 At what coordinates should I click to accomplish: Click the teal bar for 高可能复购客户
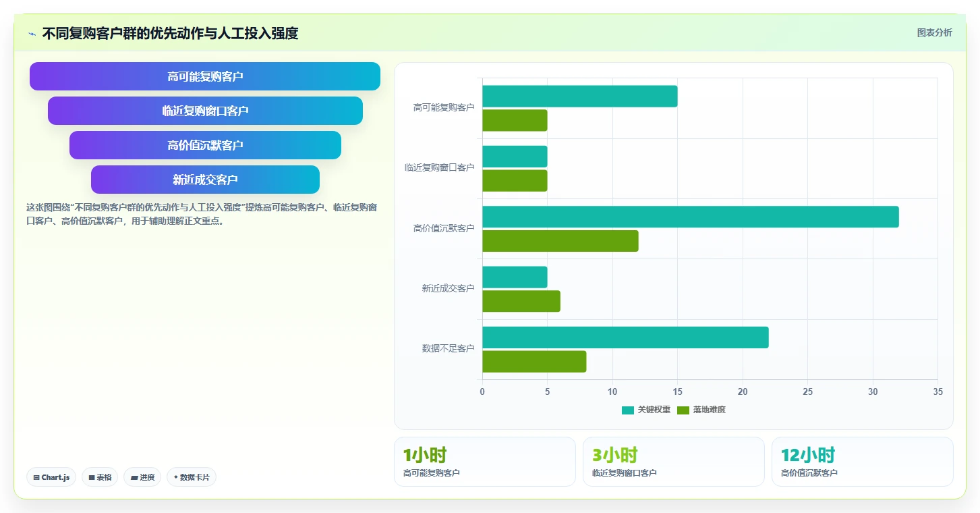[x=580, y=96]
